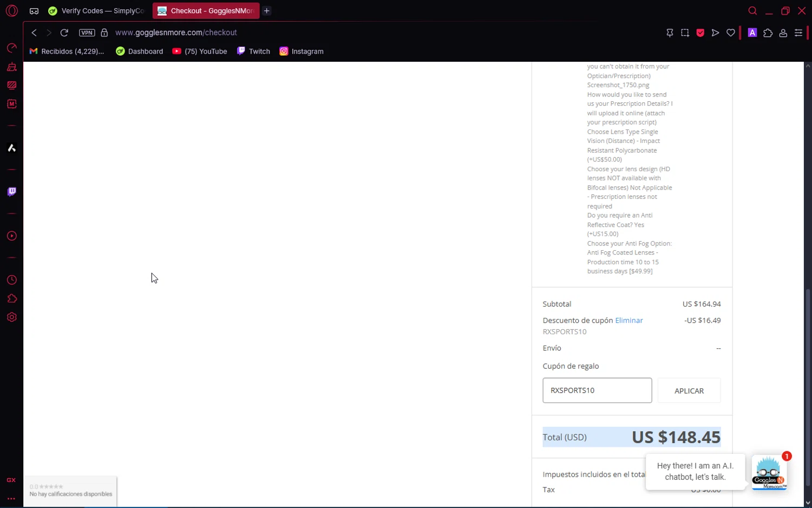Screen dimensions: 812x508
Task: Open the AI chatbot greeting bubble
Action: coord(695,472)
